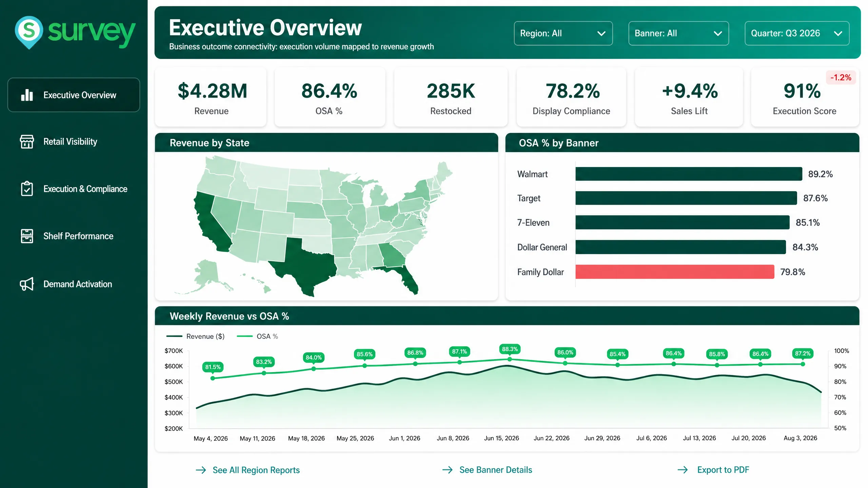Click the 87.1% data point label

click(x=459, y=351)
